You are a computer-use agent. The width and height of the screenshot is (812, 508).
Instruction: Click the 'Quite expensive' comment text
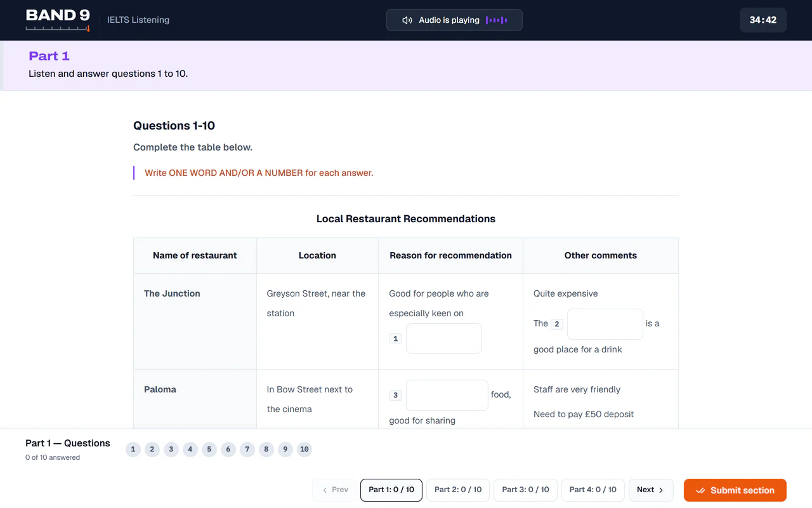[x=566, y=294]
